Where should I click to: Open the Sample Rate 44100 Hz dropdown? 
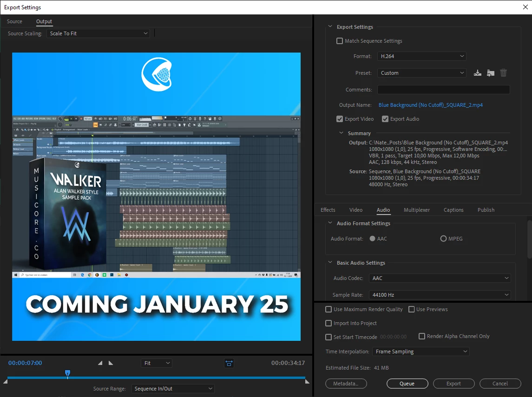point(440,295)
